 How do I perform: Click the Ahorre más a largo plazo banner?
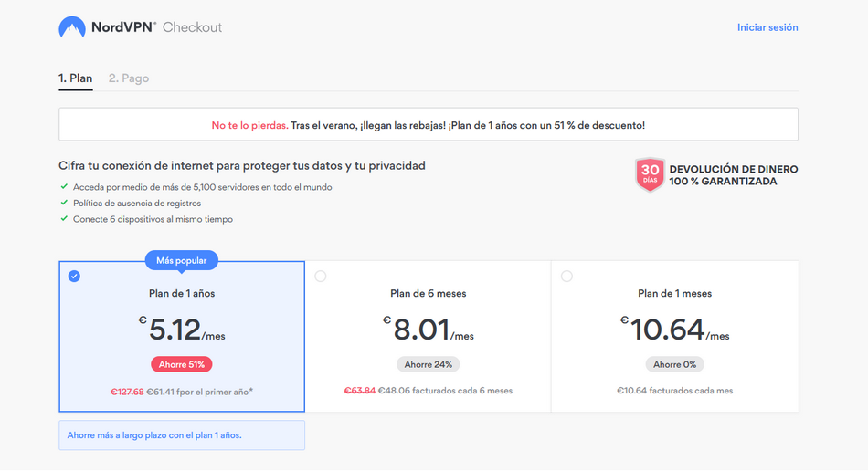[182, 435]
